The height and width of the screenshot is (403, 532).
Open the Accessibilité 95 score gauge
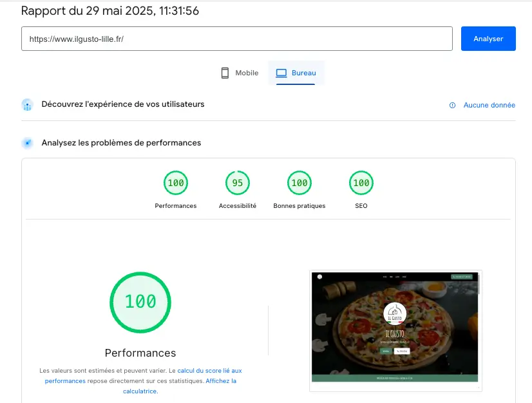point(237,183)
